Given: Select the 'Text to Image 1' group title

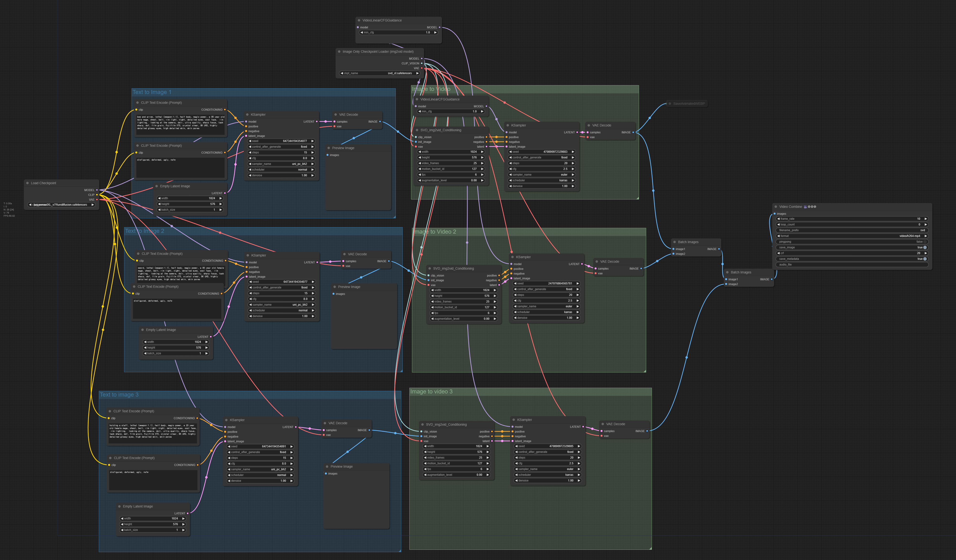Looking at the screenshot, I should pos(152,92).
